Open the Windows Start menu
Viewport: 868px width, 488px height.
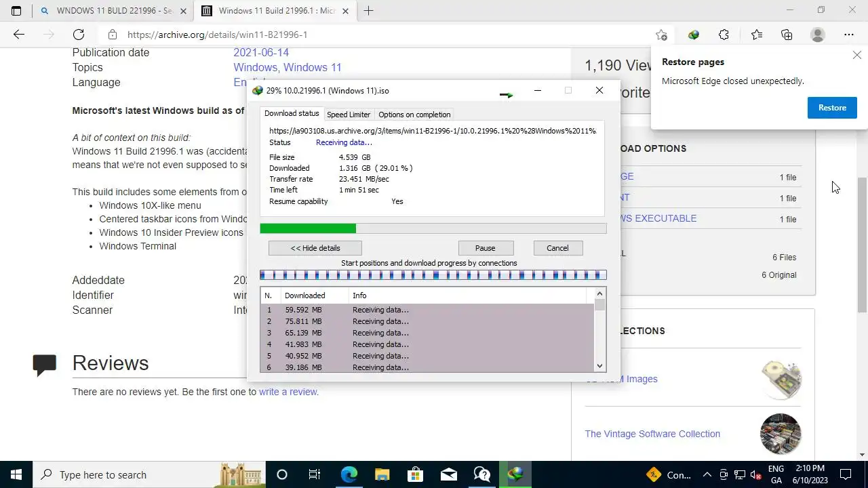click(16, 474)
